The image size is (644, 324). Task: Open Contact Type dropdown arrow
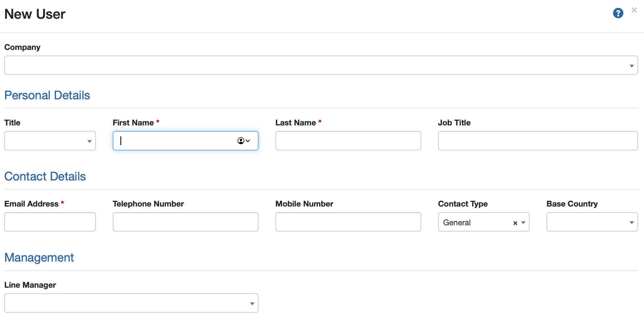(523, 223)
